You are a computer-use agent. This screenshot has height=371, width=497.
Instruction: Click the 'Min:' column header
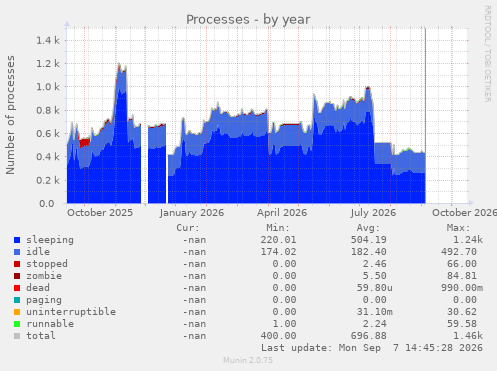click(278, 228)
